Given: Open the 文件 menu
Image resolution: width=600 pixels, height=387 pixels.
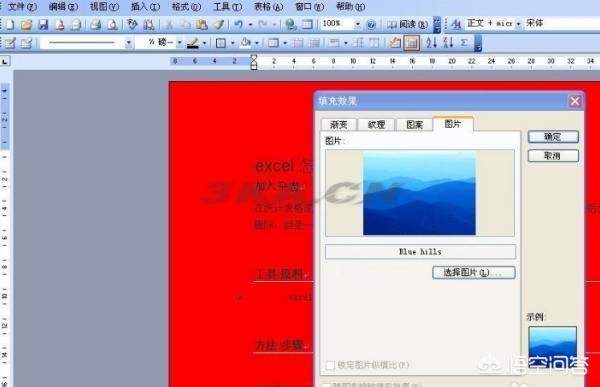Looking at the screenshot, I should click(22, 7).
